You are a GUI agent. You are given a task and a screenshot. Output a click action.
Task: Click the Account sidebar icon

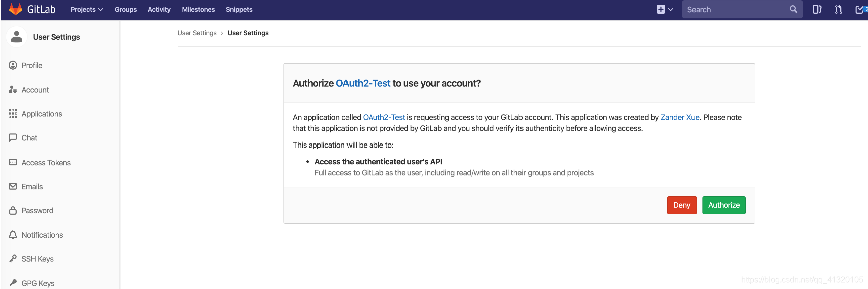[x=13, y=90]
